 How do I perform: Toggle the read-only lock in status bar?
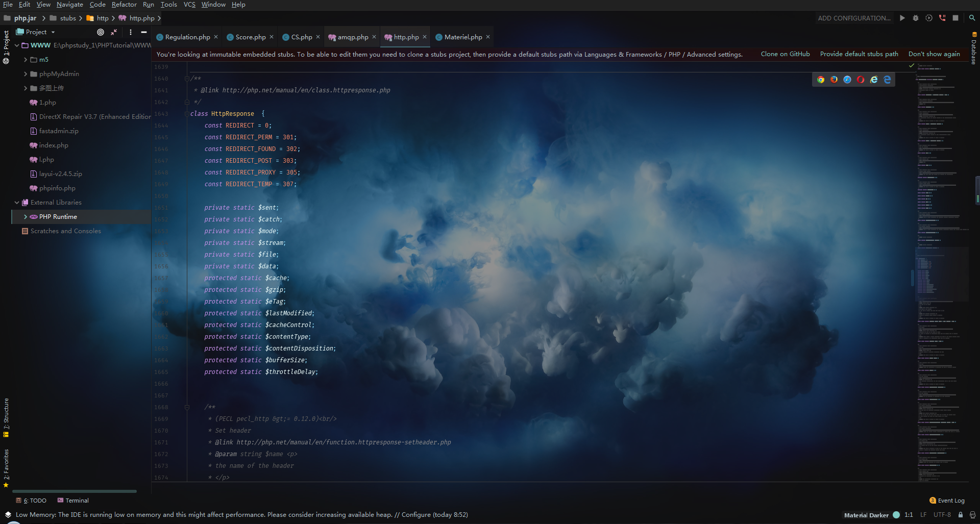coord(960,515)
